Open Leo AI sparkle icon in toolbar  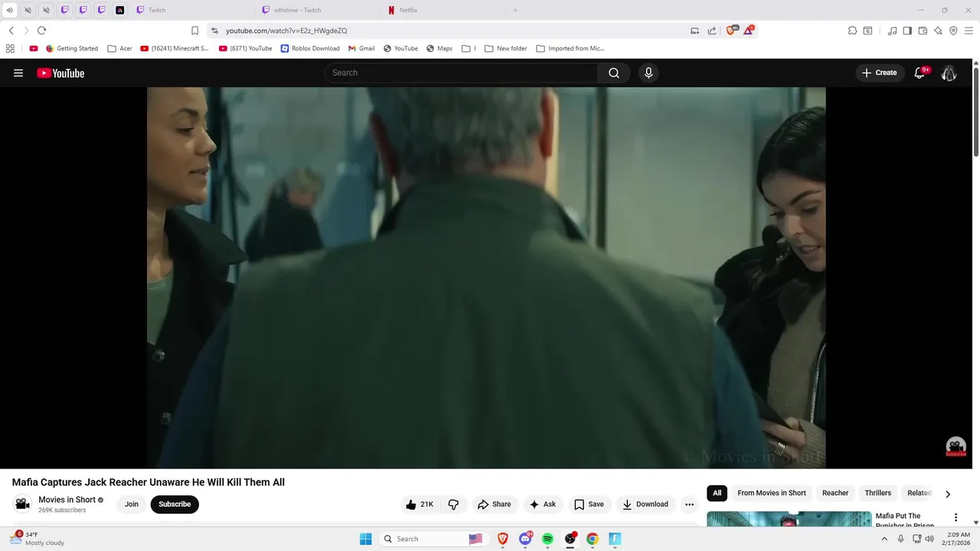click(x=938, y=31)
